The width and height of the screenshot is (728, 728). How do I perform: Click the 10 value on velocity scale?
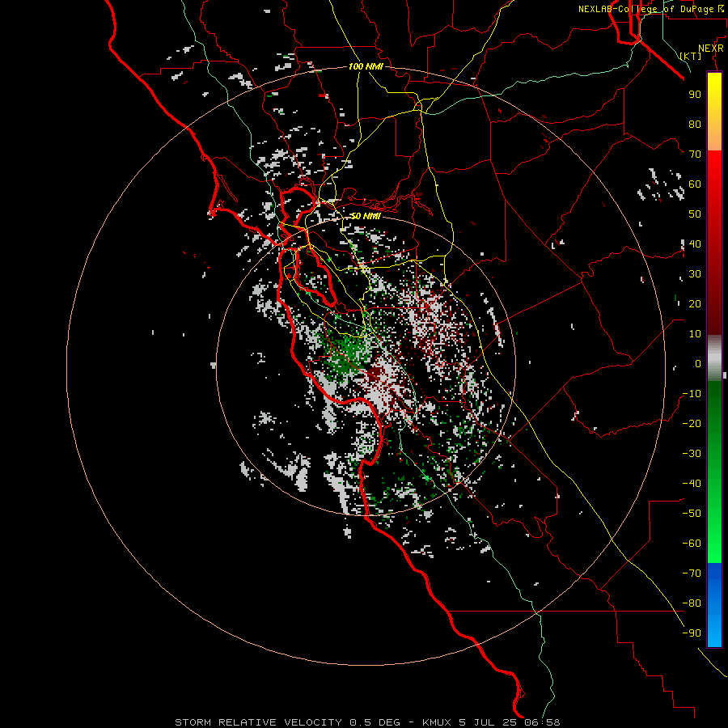click(695, 334)
